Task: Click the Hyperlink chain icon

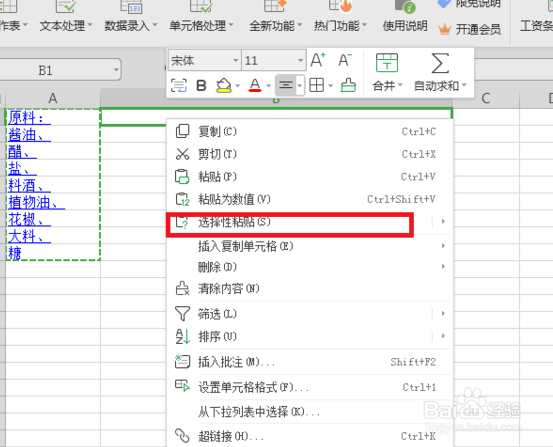Action: [182, 436]
